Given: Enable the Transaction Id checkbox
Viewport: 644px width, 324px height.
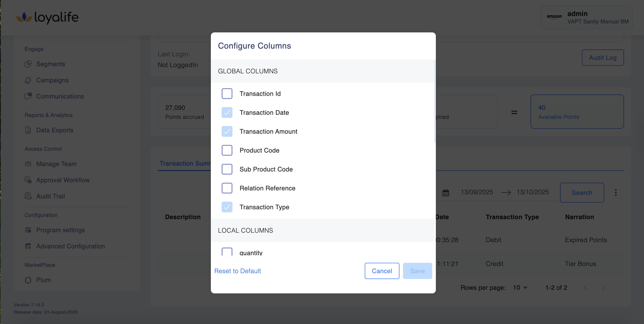Looking at the screenshot, I should click(x=227, y=94).
